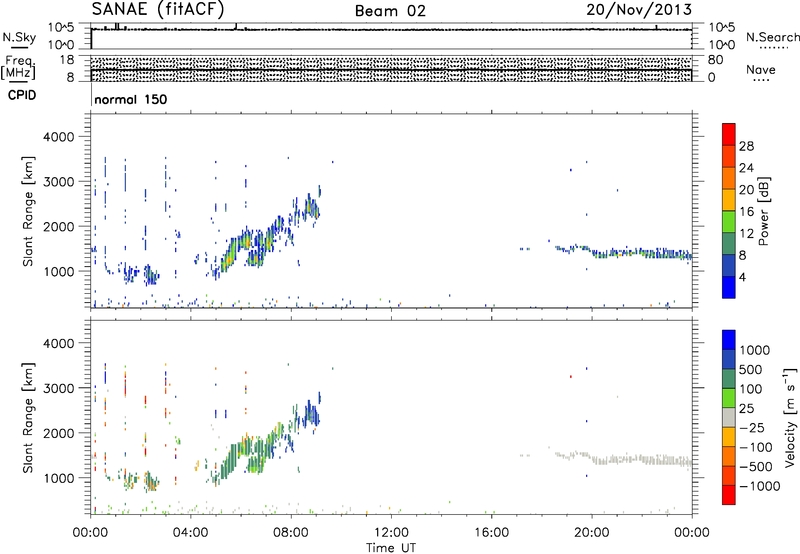The width and height of the screenshot is (800, 554).
Task: Click the yellow 16-20 dB Power swatch
Action: (729, 199)
